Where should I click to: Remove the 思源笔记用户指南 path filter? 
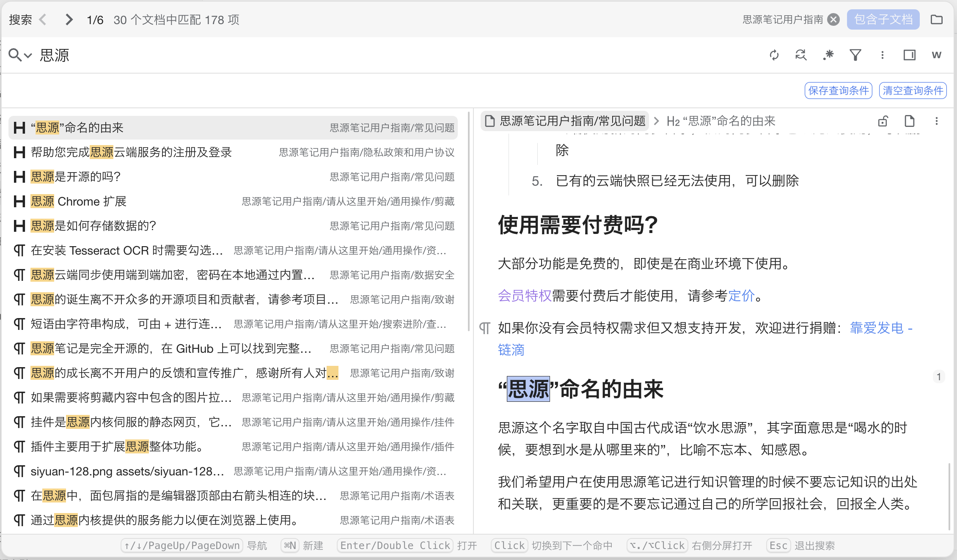833,19
